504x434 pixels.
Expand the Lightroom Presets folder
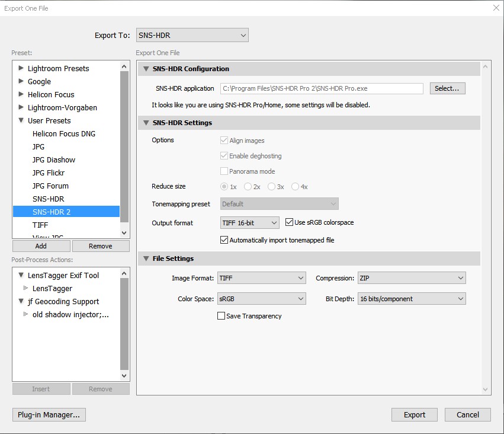21,68
